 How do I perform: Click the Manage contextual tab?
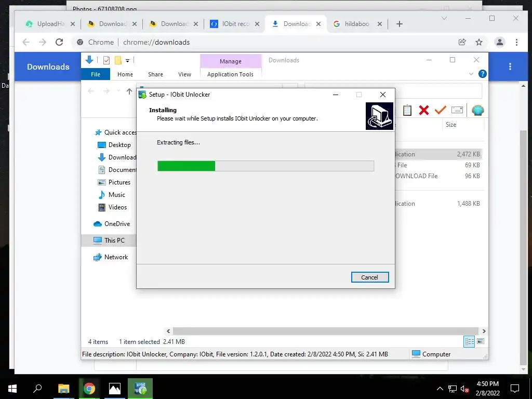point(231,61)
